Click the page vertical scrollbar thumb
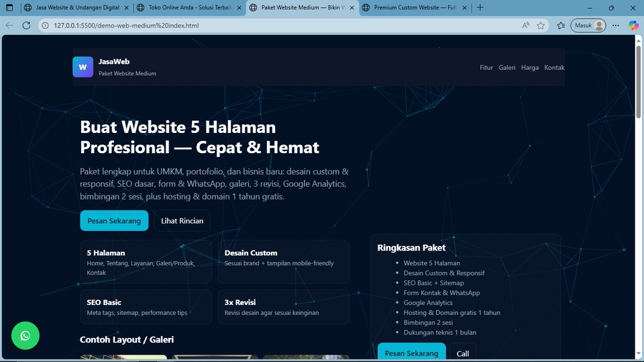Image resolution: width=644 pixels, height=362 pixels. tap(638, 81)
